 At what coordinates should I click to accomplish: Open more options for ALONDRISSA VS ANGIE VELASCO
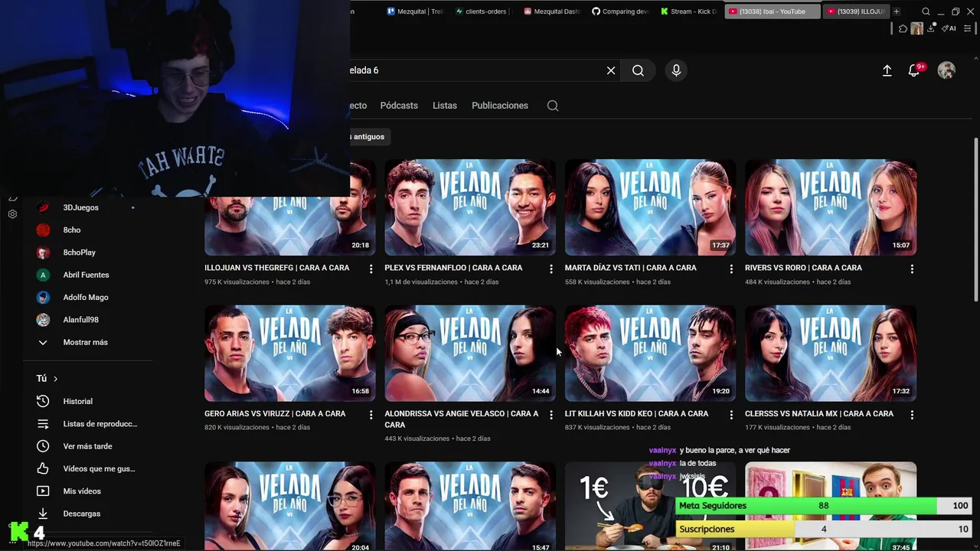pyautogui.click(x=551, y=415)
